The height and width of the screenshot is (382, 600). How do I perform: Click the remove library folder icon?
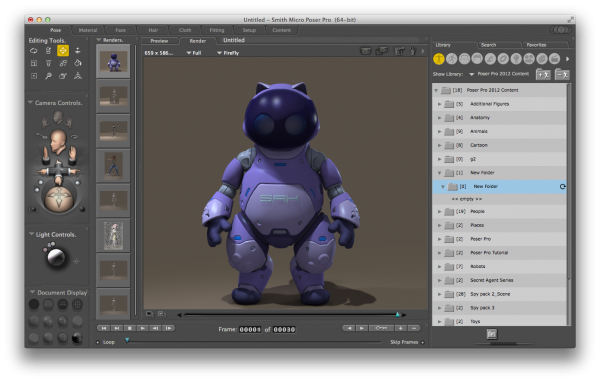562,74
